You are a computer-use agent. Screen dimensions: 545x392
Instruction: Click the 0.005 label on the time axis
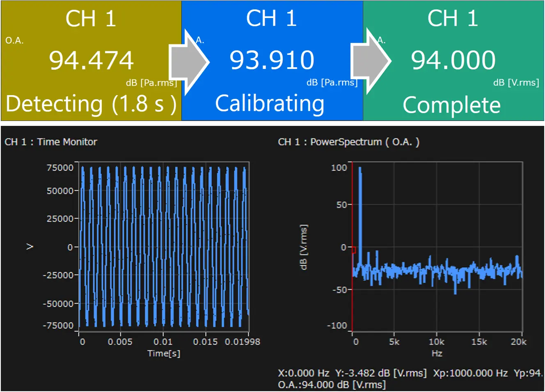[x=120, y=342]
